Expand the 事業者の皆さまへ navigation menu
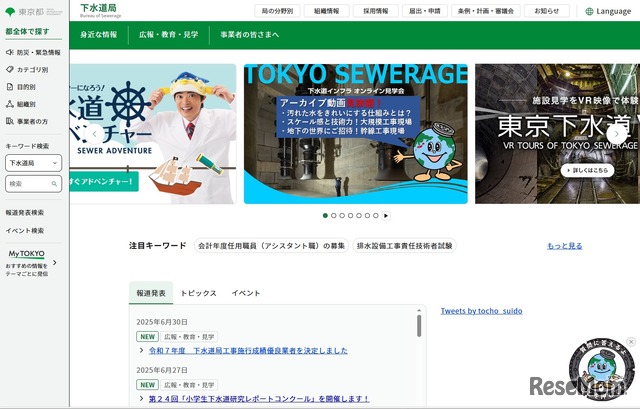Viewport: 640px width, 409px height. (x=250, y=35)
